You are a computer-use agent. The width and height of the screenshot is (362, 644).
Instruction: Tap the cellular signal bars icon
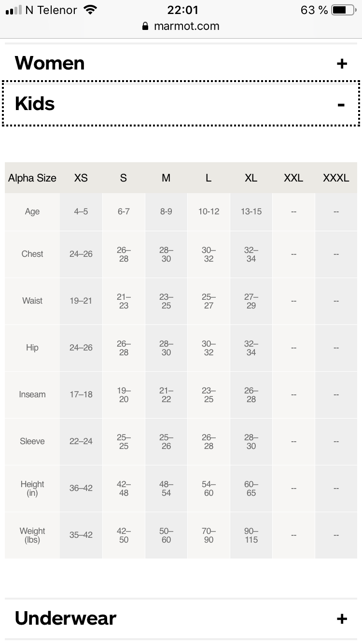click(x=14, y=10)
